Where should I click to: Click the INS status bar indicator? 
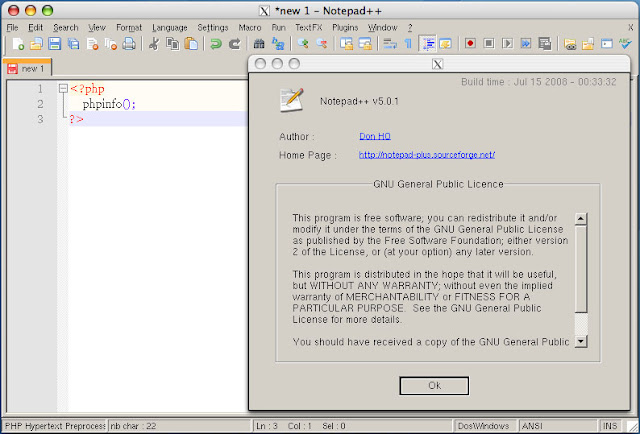click(x=610, y=426)
